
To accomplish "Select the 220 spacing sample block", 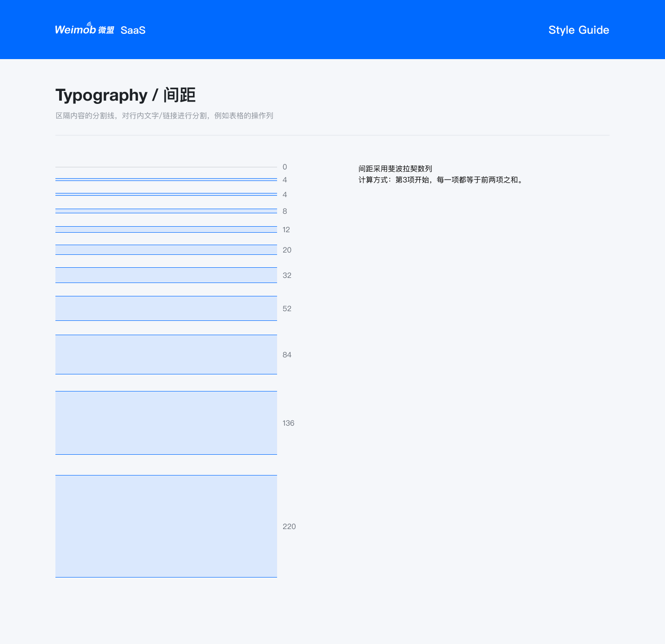I will pos(166,526).
